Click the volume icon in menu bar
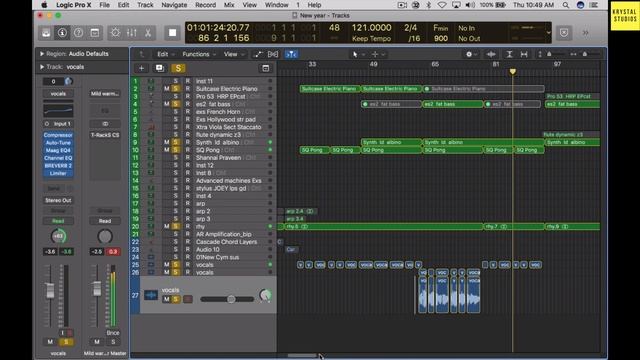 point(470,5)
